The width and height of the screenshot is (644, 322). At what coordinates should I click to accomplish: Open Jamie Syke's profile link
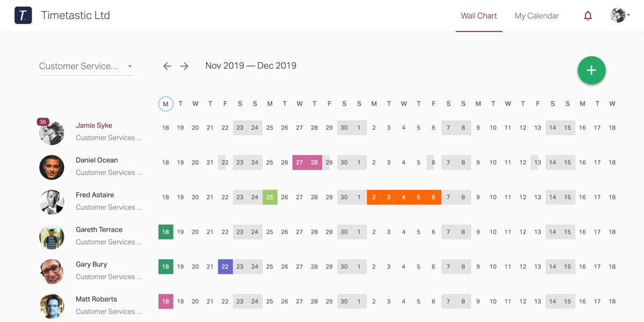[94, 126]
